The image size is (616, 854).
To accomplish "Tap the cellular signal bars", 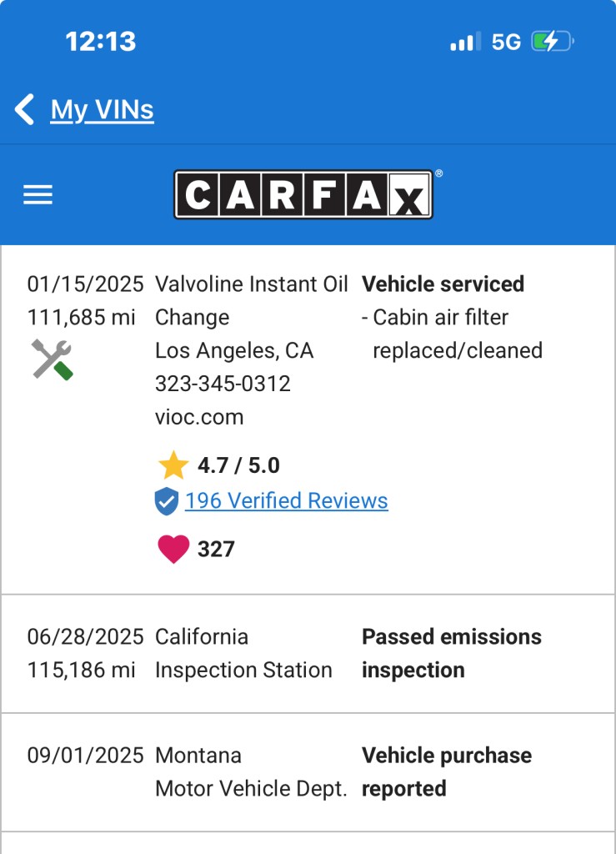I will point(465,42).
